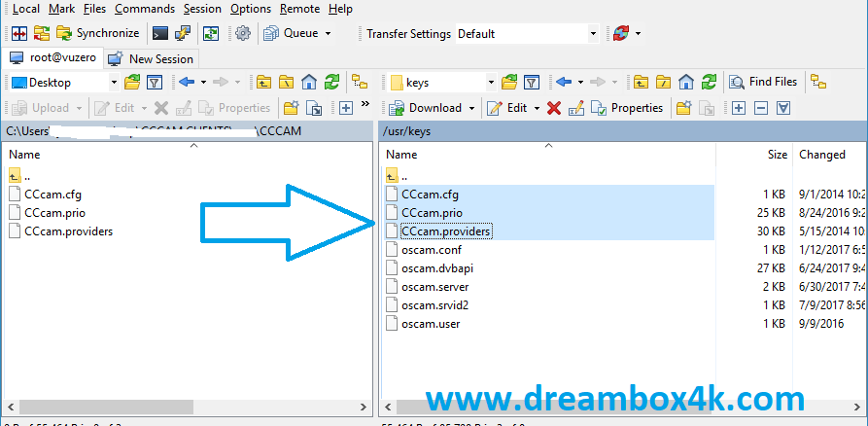Click the local panel Back arrow
868x426 pixels.
tap(187, 83)
